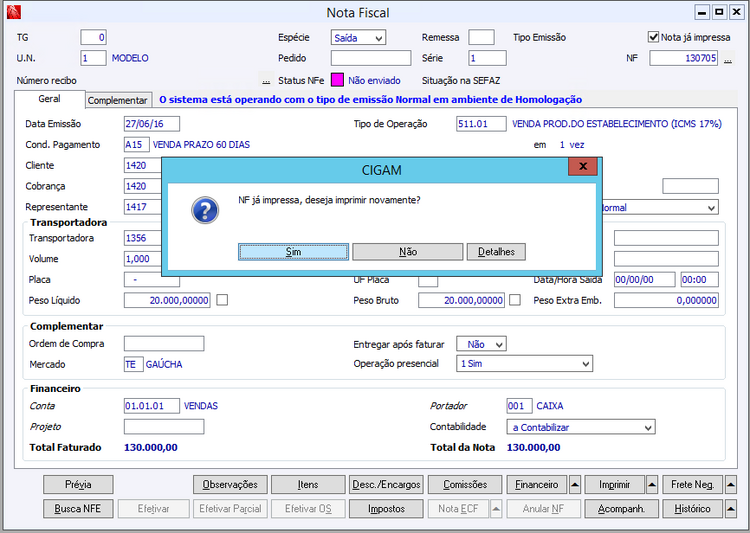750x533 pixels.
Task: Click the Prévia button
Action: click(78, 485)
